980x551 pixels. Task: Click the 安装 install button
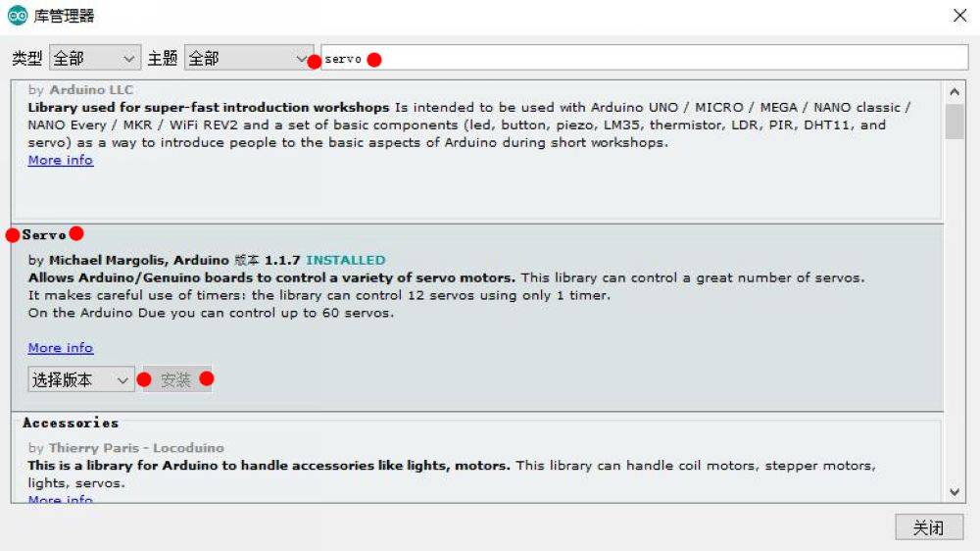click(x=176, y=379)
